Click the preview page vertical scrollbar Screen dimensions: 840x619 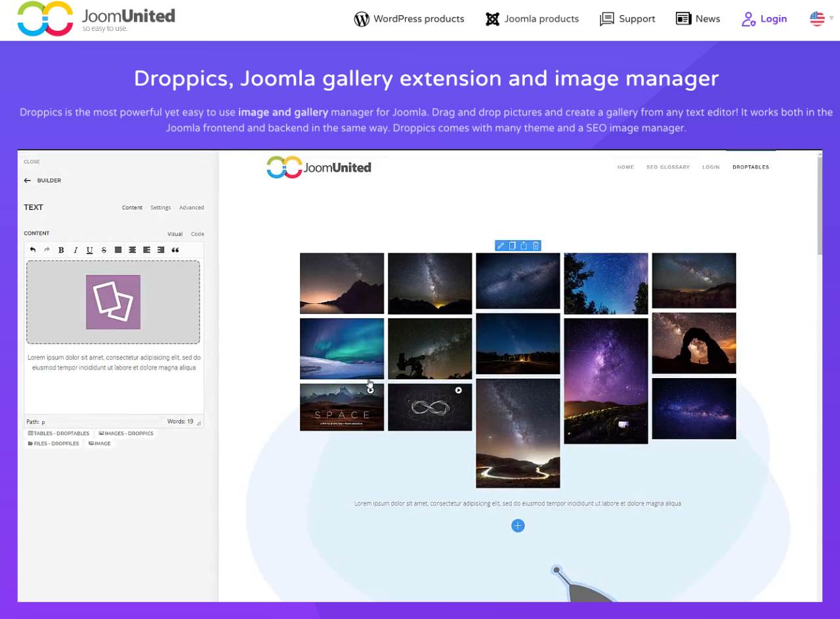(x=819, y=210)
